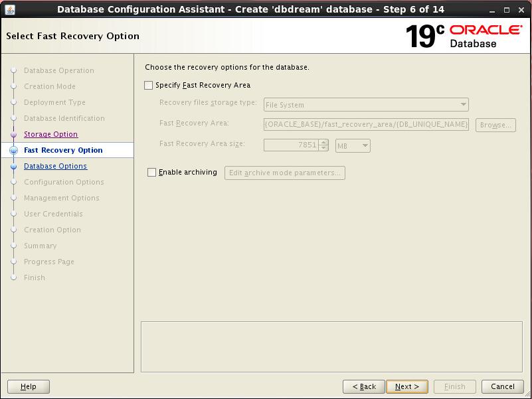This screenshot has width=532, height=399.
Task: Jump to Database Options step
Action: 55,167
